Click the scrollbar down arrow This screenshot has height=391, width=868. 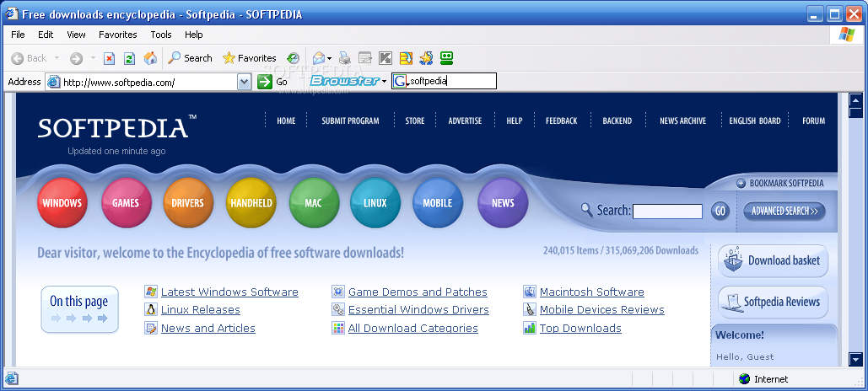[856, 360]
